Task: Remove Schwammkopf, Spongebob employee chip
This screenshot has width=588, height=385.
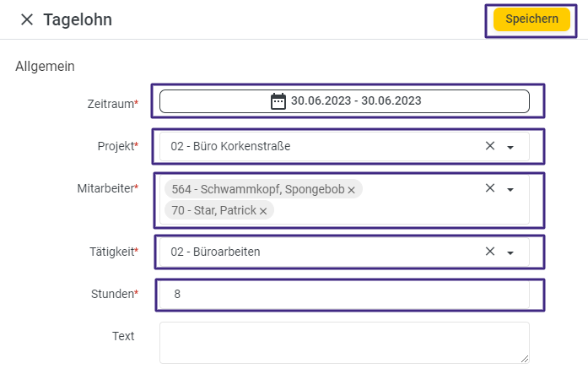Action: (x=351, y=190)
